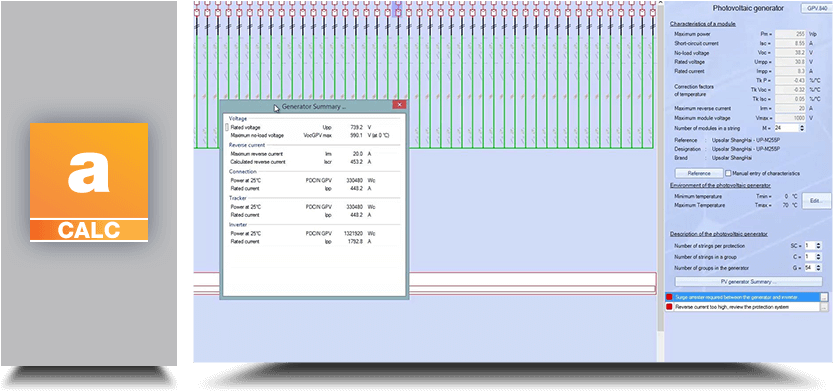Click the C strings in a group field
Screen dimensions: 833x391
(809, 257)
